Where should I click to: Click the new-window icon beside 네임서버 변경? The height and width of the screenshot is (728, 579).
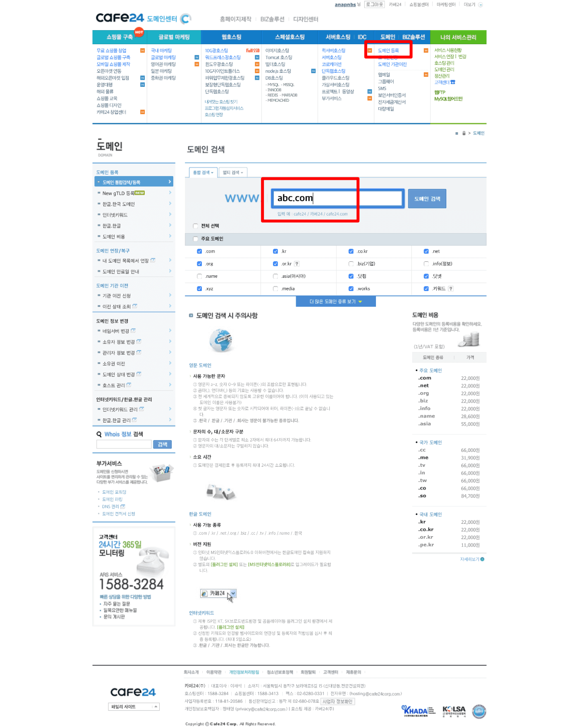[x=133, y=331]
